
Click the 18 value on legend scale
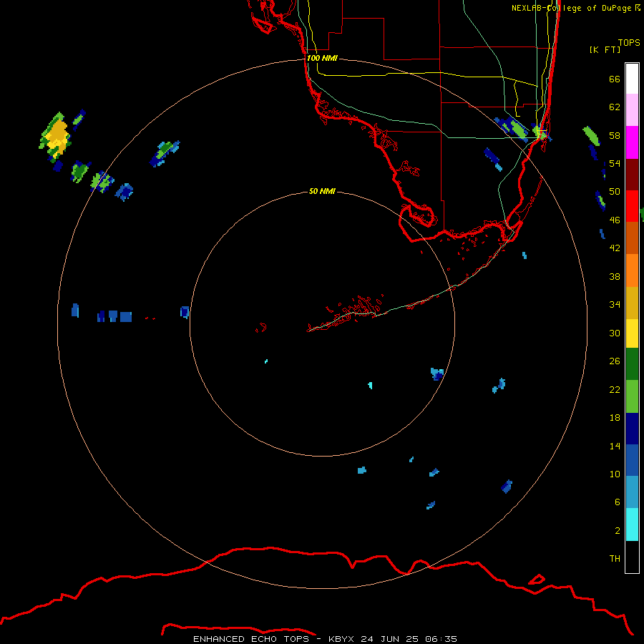[x=615, y=418]
